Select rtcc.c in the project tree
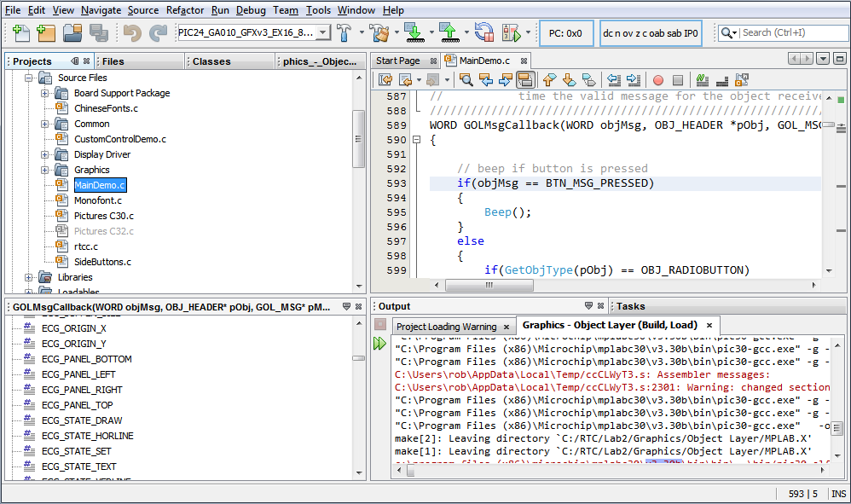 [85, 246]
